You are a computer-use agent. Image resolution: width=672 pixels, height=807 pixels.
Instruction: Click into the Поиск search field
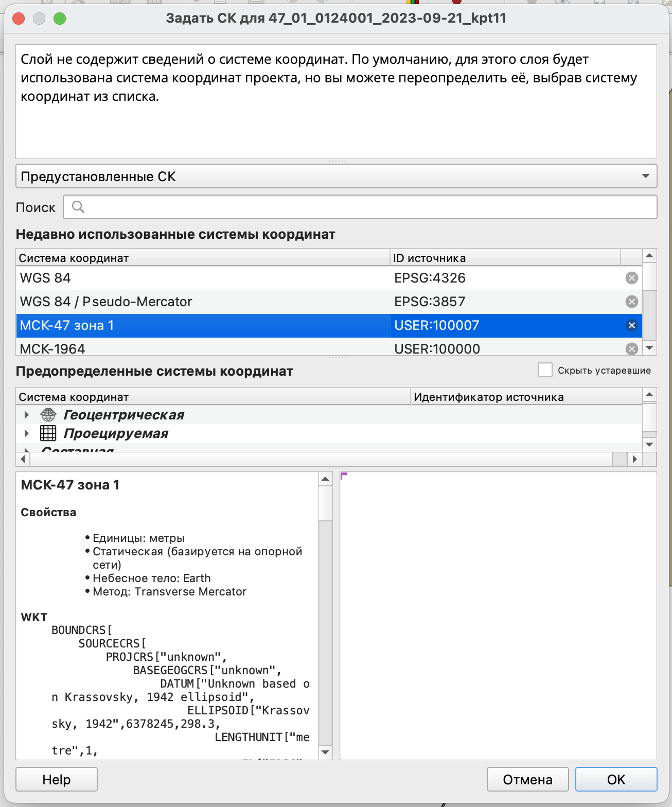[x=365, y=207]
